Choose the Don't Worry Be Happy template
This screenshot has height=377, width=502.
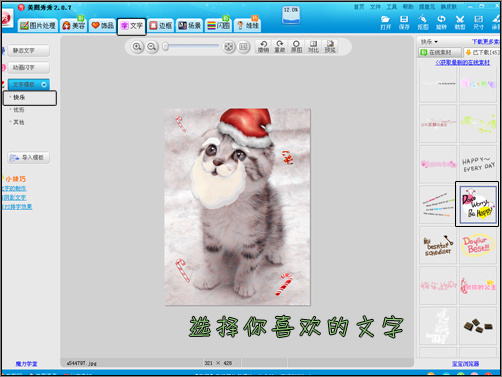point(477,205)
